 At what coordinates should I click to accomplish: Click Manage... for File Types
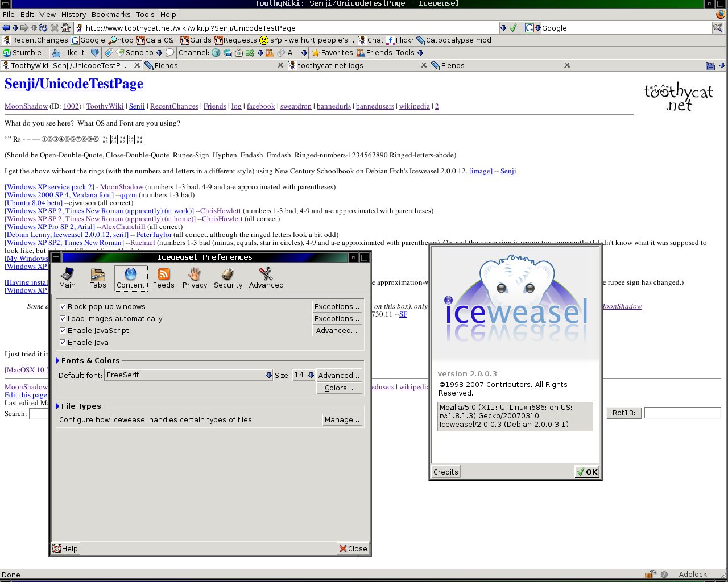[x=342, y=419]
